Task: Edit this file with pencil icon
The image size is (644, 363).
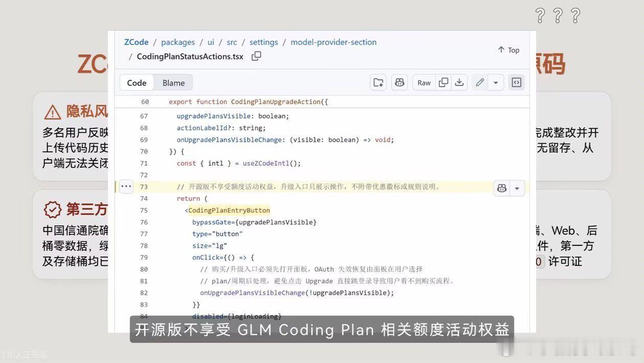Action: 479,82
